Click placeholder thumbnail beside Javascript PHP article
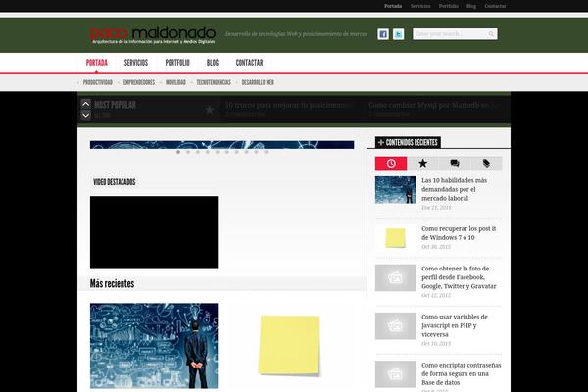Screen dimensions: 588x392 (x=395, y=326)
